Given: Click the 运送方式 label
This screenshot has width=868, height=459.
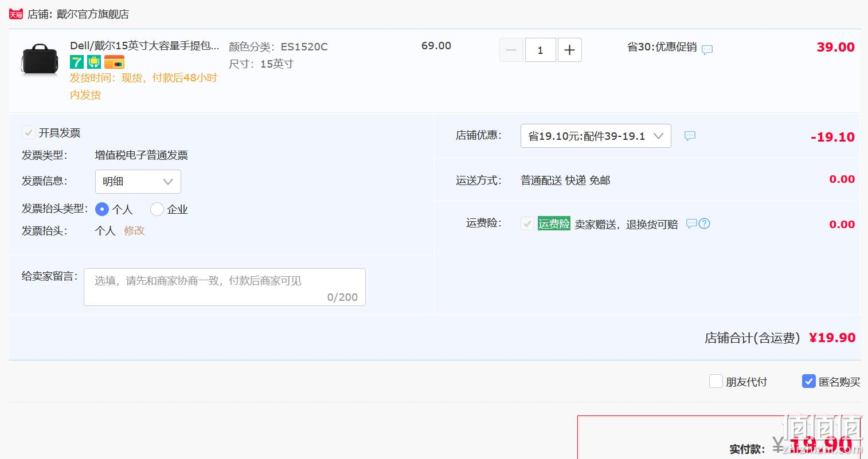Looking at the screenshot, I should [x=479, y=181].
